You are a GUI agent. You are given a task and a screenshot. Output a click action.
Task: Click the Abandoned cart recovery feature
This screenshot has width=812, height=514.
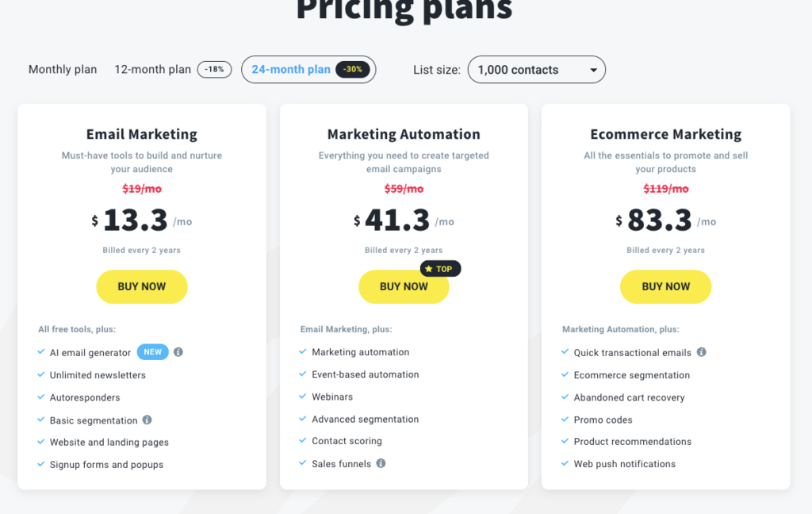point(629,397)
